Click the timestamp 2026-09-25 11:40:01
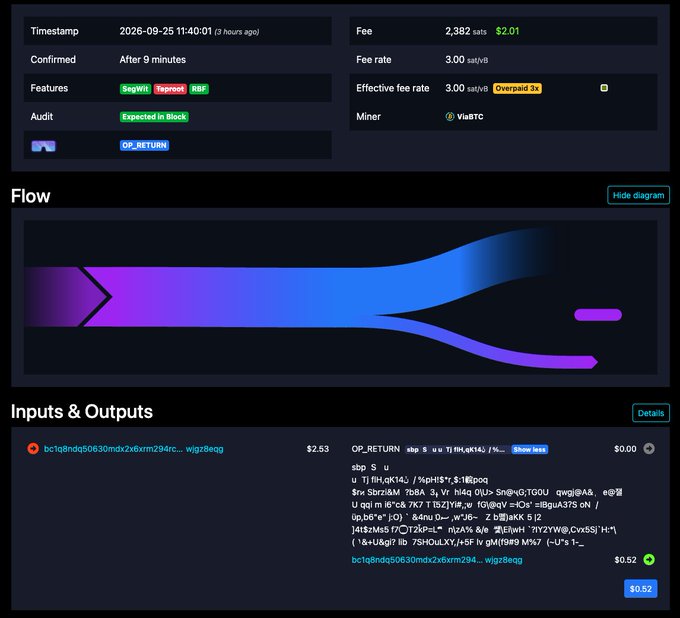The image size is (680, 618). point(166,31)
